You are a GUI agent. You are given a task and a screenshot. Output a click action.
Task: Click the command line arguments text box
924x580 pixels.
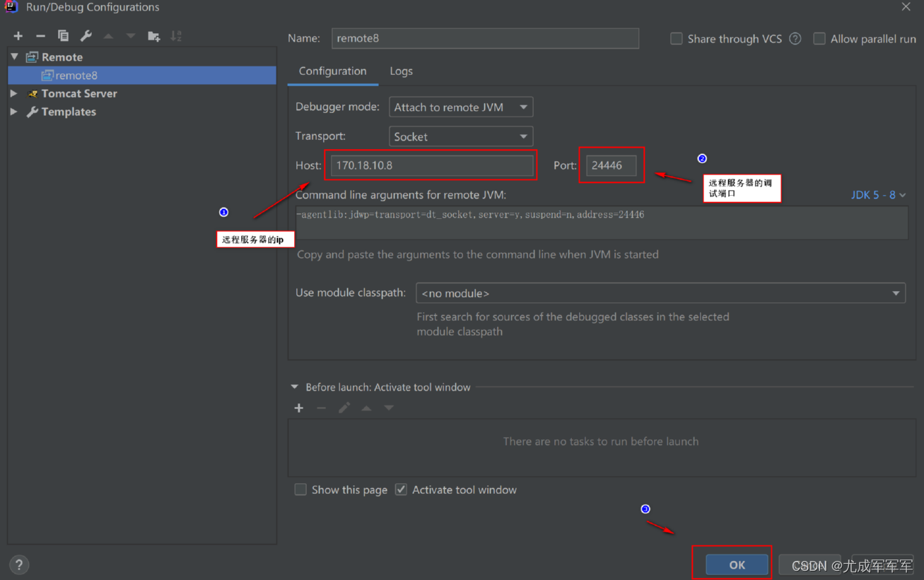(602, 223)
